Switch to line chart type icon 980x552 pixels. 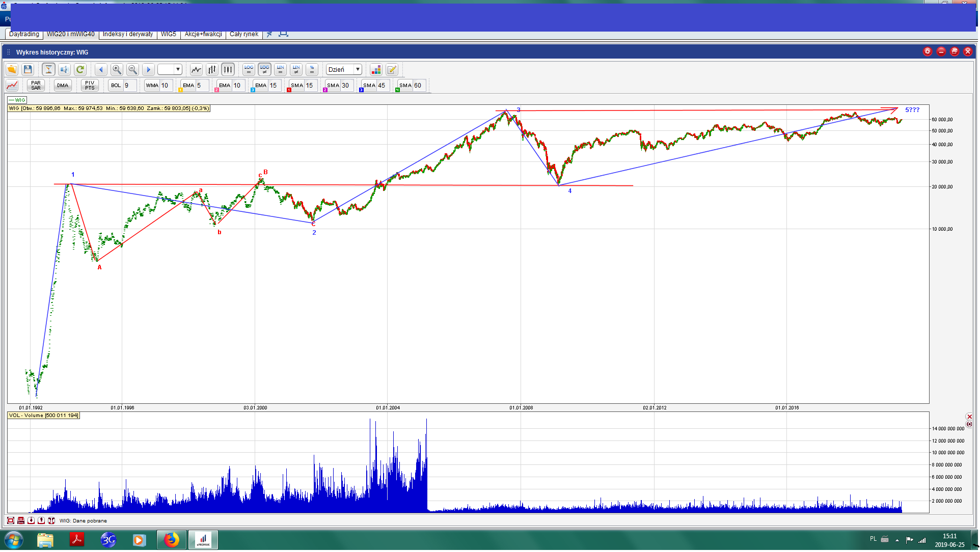(196, 70)
